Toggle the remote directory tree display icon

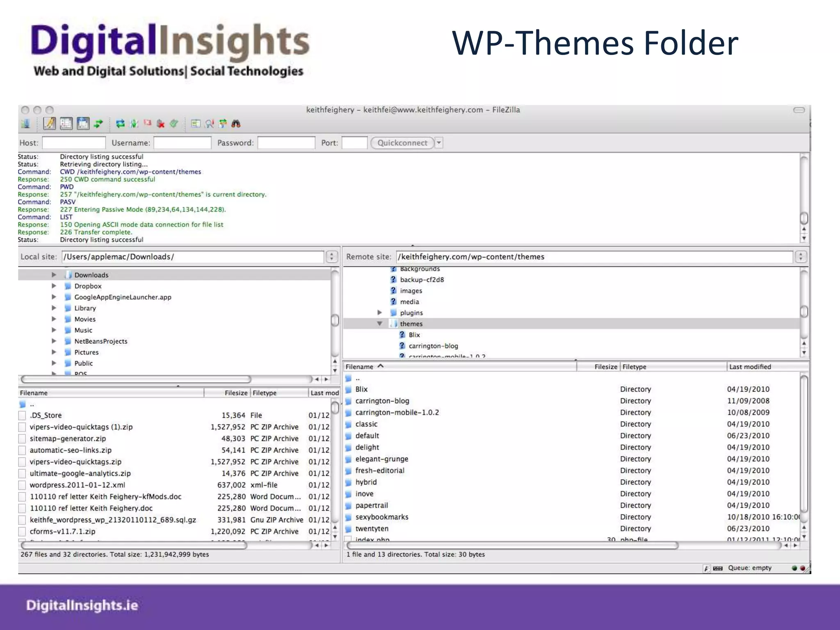(x=83, y=123)
